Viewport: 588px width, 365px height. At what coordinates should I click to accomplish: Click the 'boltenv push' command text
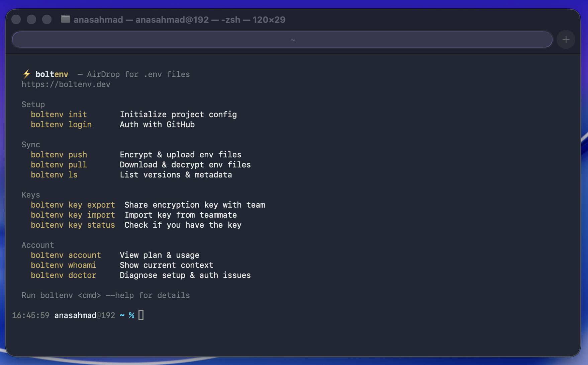pyautogui.click(x=59, y=155)
